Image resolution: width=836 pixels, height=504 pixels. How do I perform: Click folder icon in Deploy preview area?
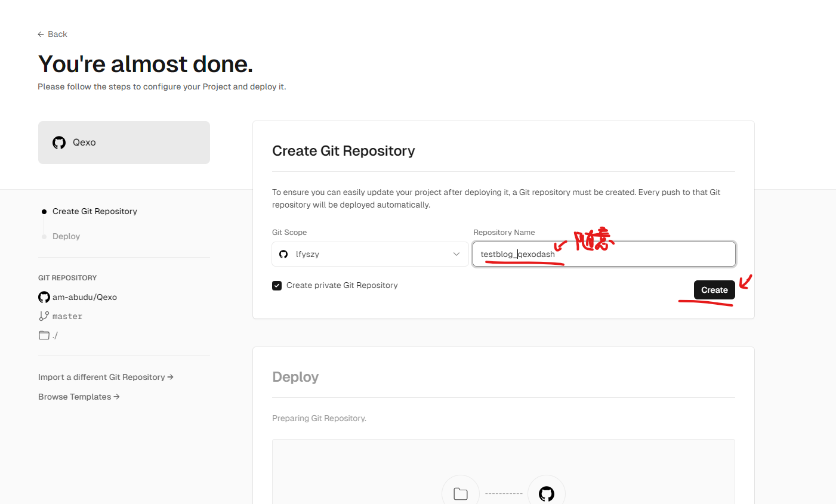pos(461,493)
